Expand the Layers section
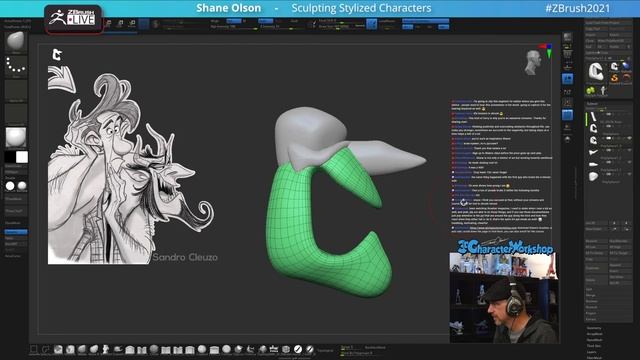Screen dimensions: 640x360 point(591,351)
